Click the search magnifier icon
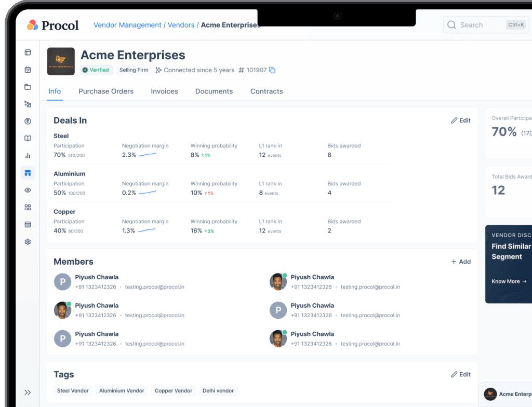532x407 pixels. [451, 25]
